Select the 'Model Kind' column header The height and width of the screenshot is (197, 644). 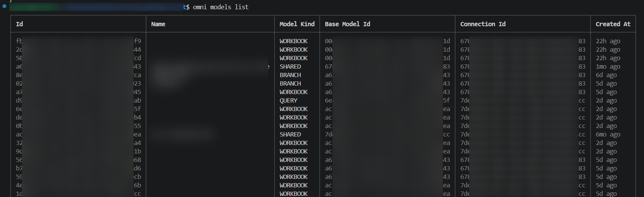[x=297, y=24]
